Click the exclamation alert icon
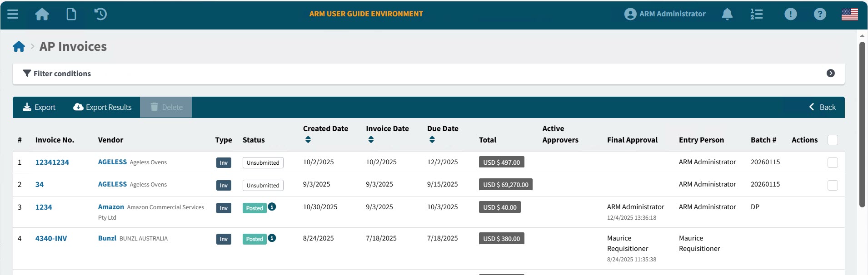The width and height of the screenshot is (868, 275). point(790,14)
